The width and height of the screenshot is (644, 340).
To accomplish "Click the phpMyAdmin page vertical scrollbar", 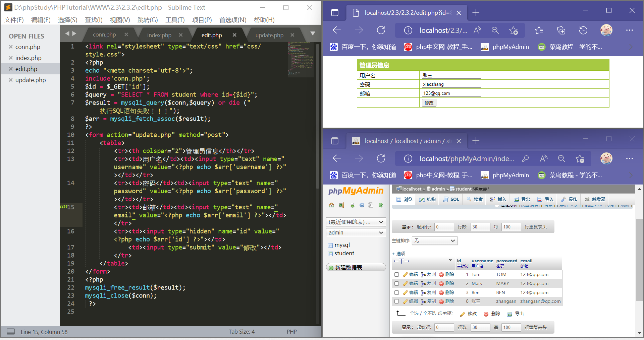I will [x=639, y=260].
